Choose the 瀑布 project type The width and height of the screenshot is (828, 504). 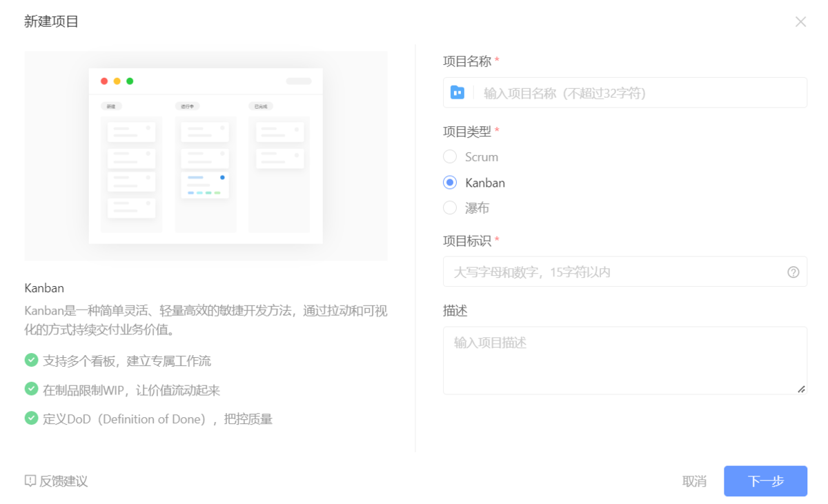(449, 208)
